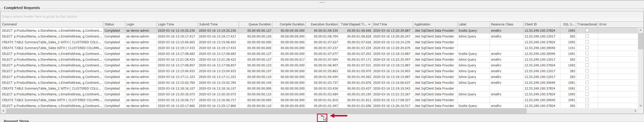Sort by the Command column header

pos(52,24)
